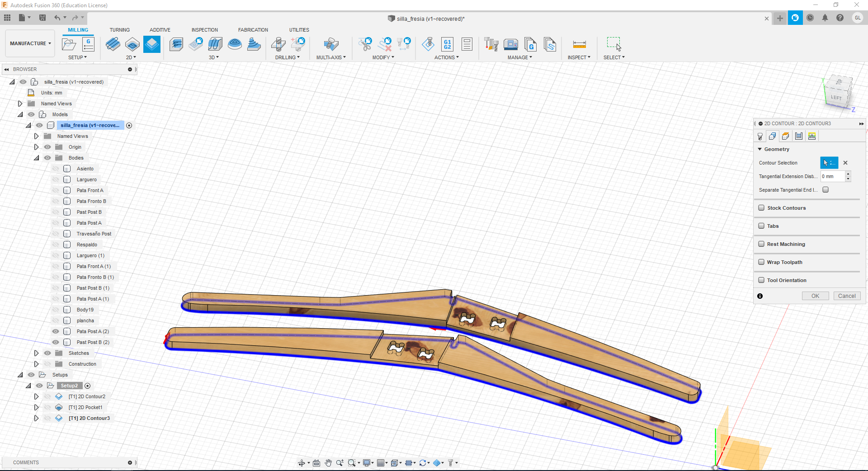Open the Job Status clock icon
Viewport: 868px width, 471px height.
(x=810, y=18)
